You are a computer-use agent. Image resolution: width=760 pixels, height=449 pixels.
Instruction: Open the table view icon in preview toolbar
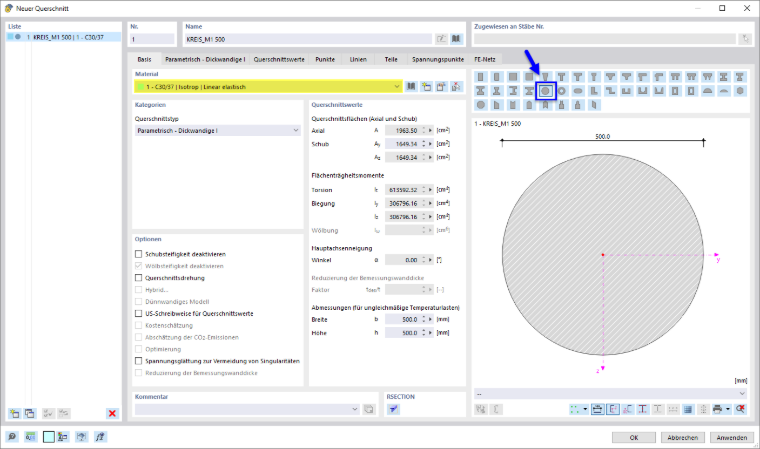point(687,409)
